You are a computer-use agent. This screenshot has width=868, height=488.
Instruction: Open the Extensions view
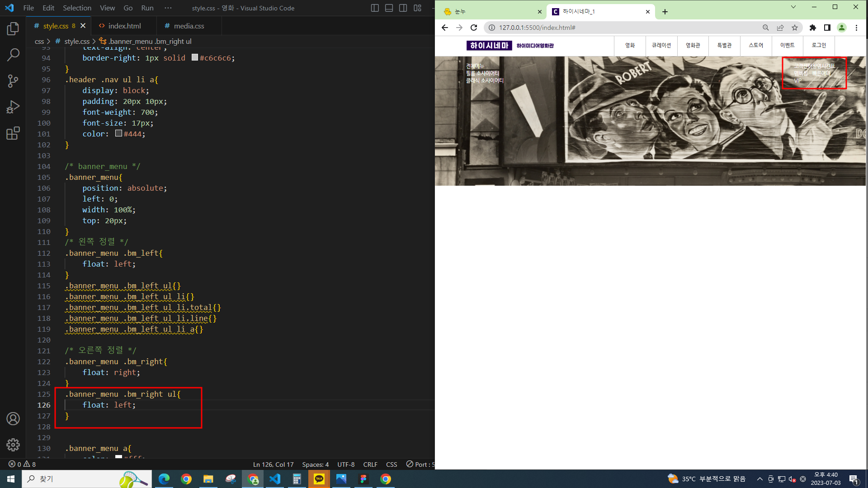[x=13, y=133]
